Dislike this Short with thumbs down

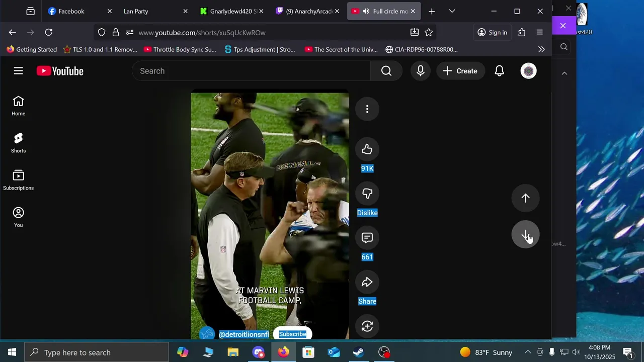tap(367, 194)
